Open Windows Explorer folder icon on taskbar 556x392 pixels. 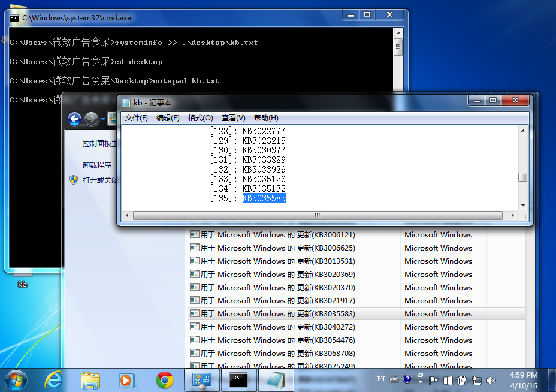(90, 381)
